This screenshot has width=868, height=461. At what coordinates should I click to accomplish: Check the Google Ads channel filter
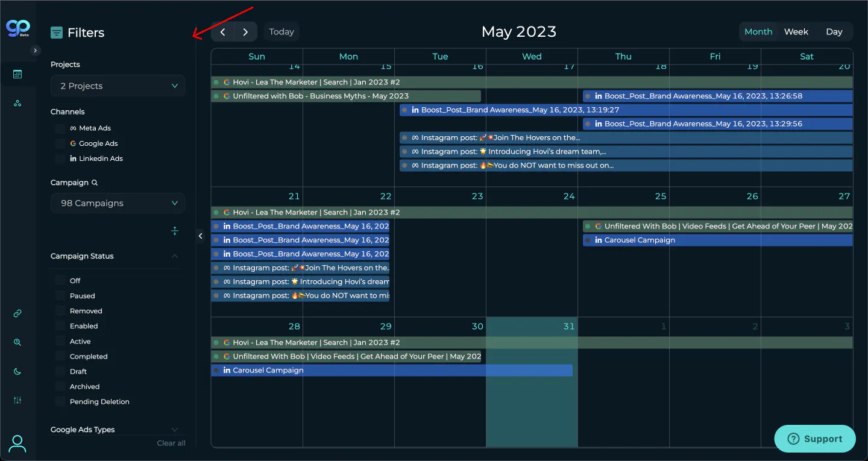(x=60, y=143)
